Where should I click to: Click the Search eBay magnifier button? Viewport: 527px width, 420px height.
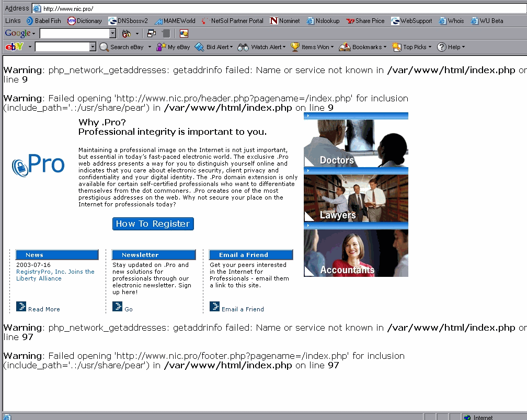pos(122,47)
